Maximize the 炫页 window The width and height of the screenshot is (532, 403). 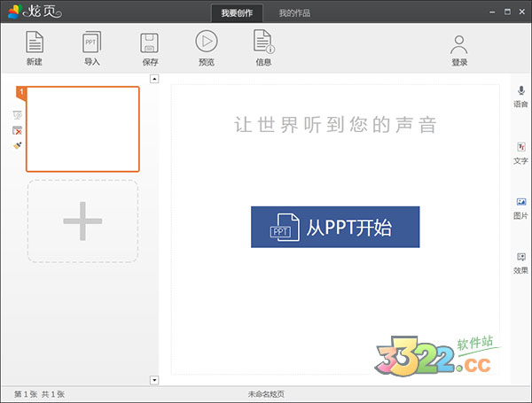[x=507, y=12]
